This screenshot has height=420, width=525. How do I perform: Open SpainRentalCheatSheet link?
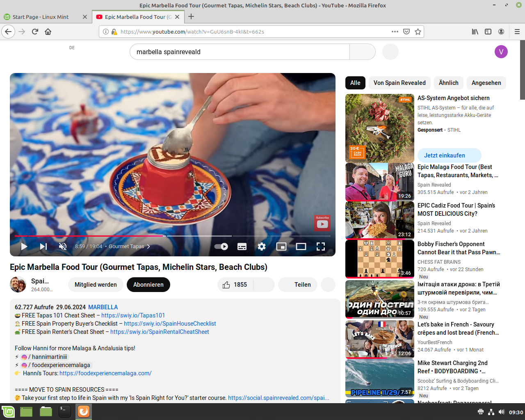click(160, 332)
